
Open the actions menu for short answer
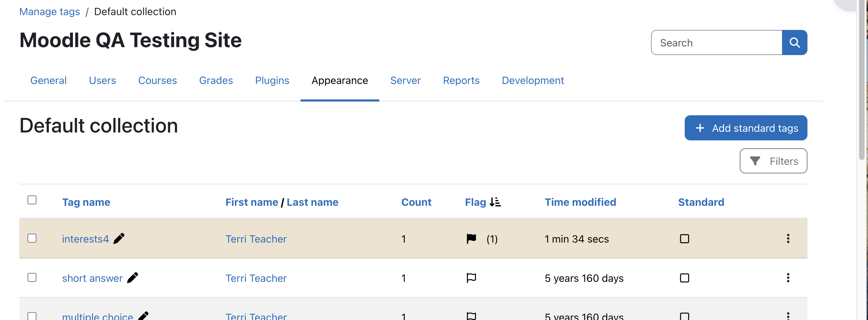coord(788,278)
